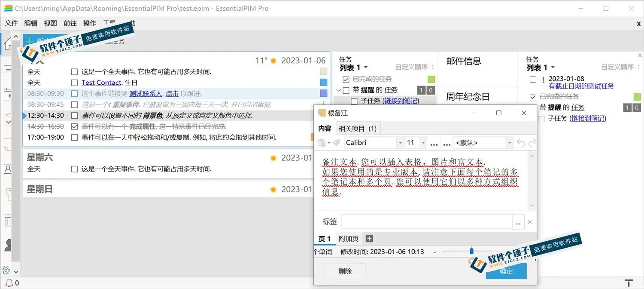Open the paste options dropdown arrow
Viewport: 644px width, 289px height.
point(329,143)
